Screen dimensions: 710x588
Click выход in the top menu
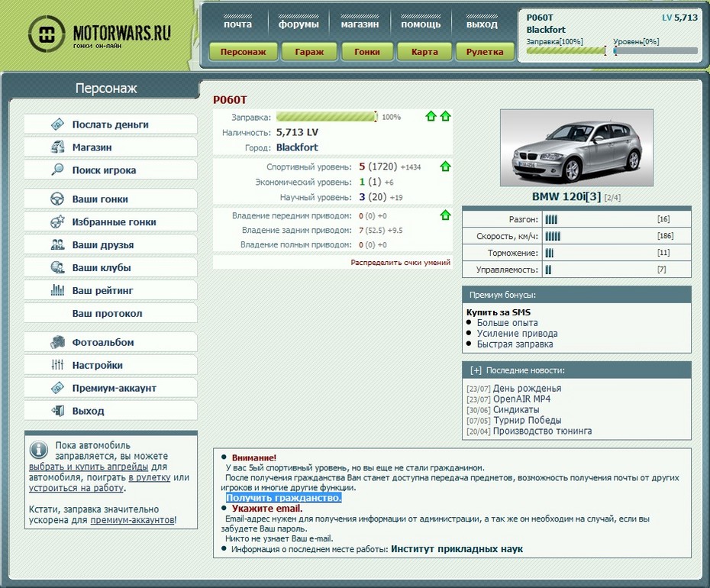pos(482,24)
